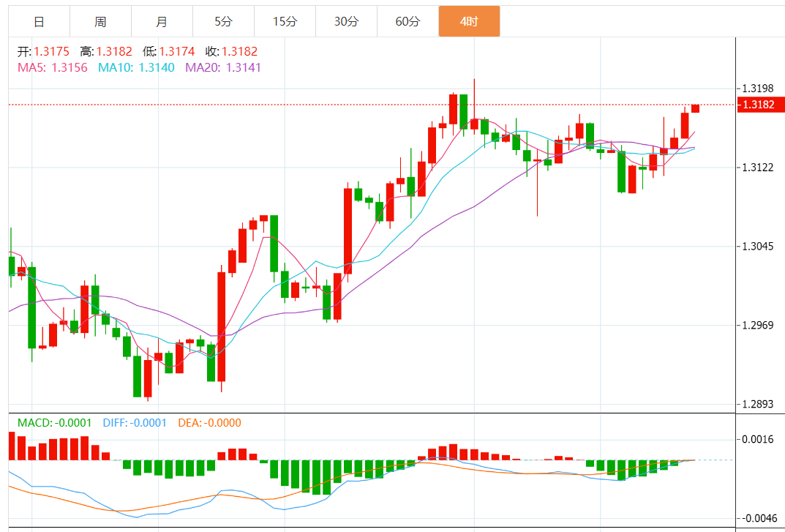Screen dimensions: 785x532
Task: Click the orange DEA indicator label
Action: (209, 423)
